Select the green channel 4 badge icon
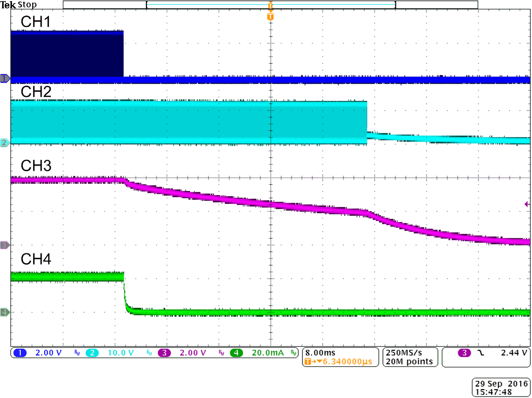The height and width of the screenshot is (398, 532). click(237, 353)
